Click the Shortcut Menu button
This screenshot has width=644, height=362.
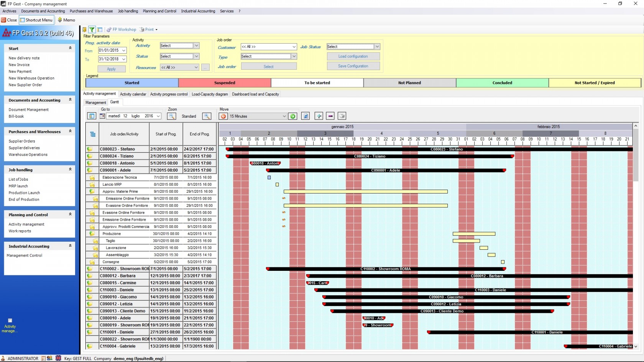pyautogui.click(x=36, y=20)
